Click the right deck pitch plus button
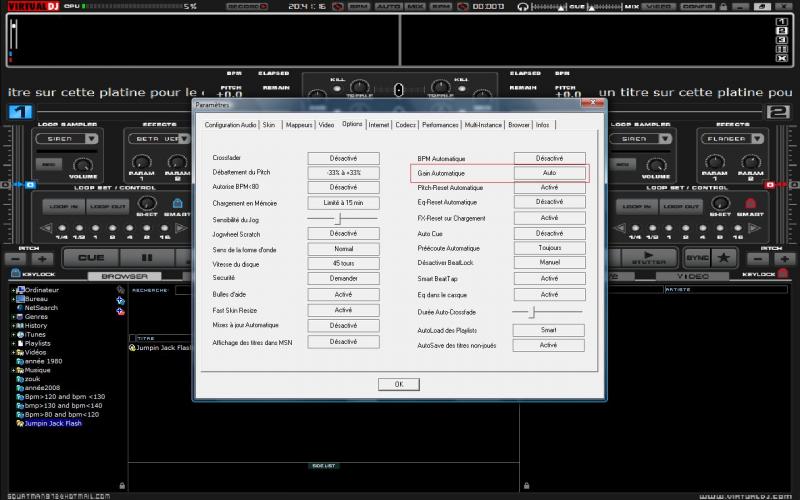The height and width of the screenshot is (500, 800). click(784, 259)
